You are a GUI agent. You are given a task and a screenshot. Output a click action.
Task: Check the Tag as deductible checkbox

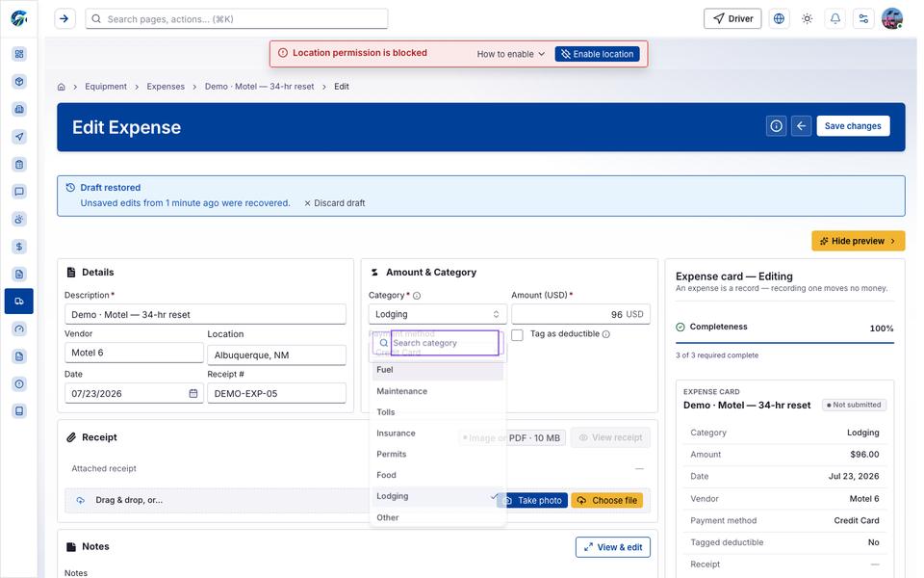click(x=518, y=335)
